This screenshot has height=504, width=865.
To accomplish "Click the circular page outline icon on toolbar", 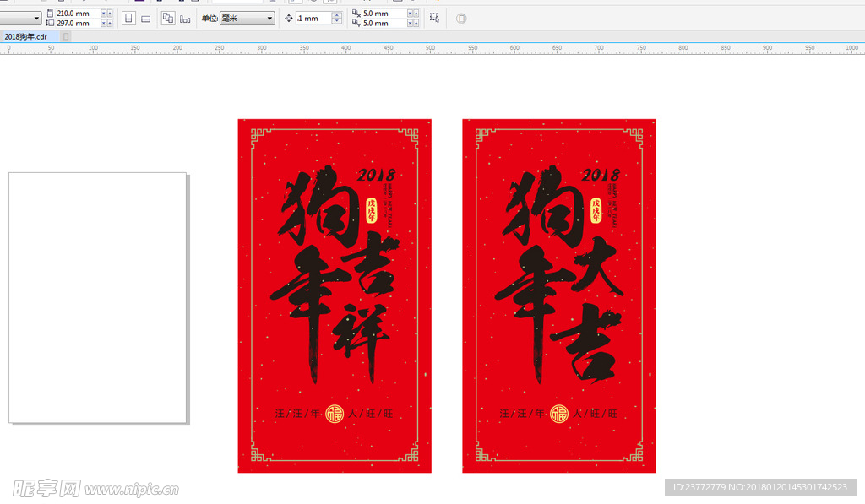I will (460, 18).
